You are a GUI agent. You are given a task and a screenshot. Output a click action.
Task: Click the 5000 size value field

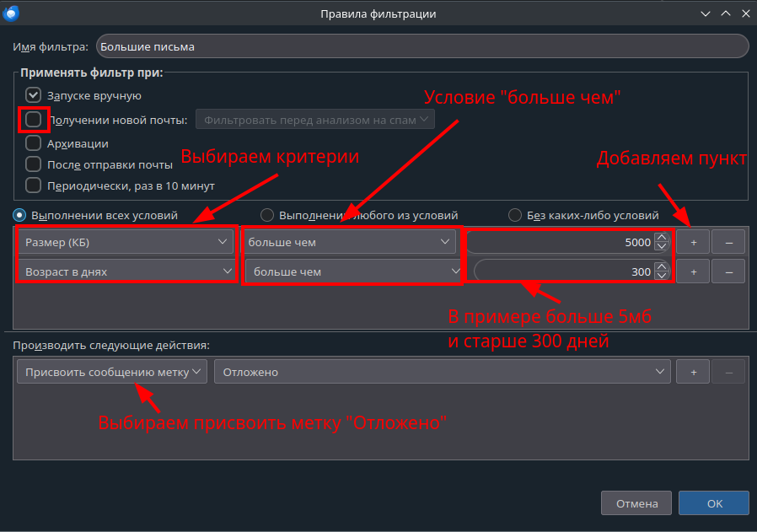[x=560, y=242]
